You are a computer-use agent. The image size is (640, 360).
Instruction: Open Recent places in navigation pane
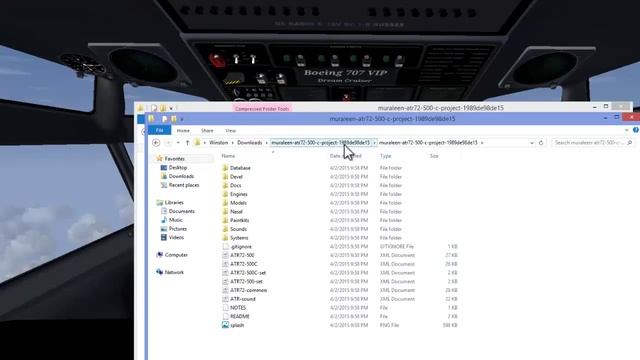184,185
